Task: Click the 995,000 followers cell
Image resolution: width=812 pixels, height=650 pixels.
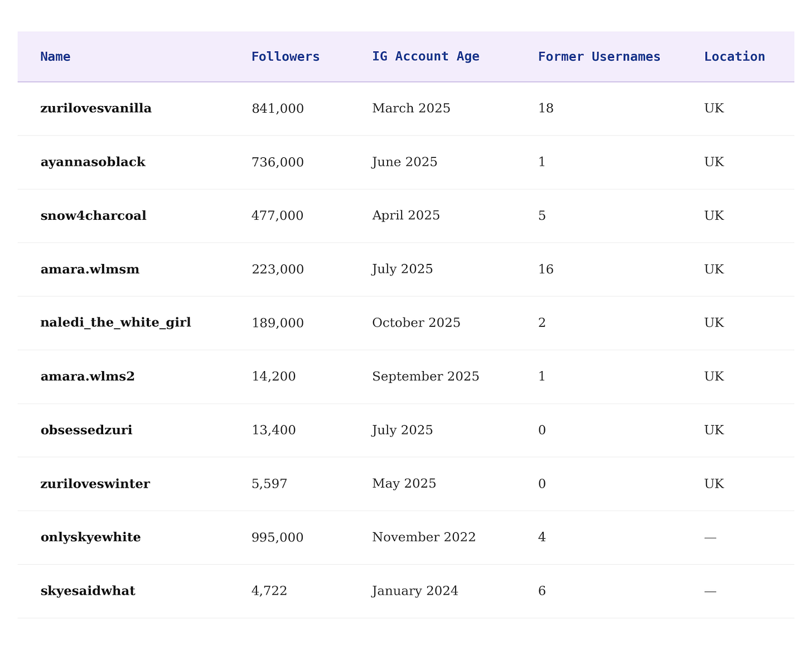Action: tap(277, 537)
